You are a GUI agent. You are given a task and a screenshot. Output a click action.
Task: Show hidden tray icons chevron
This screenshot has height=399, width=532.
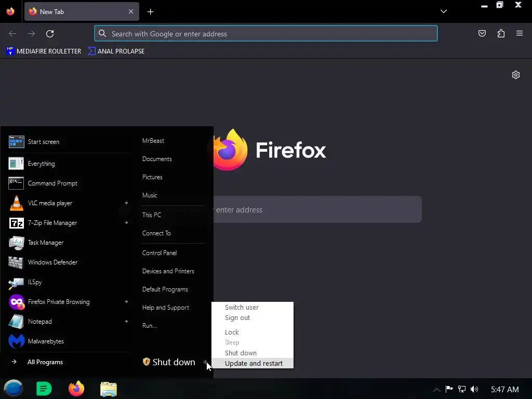(x=436, y=390)
